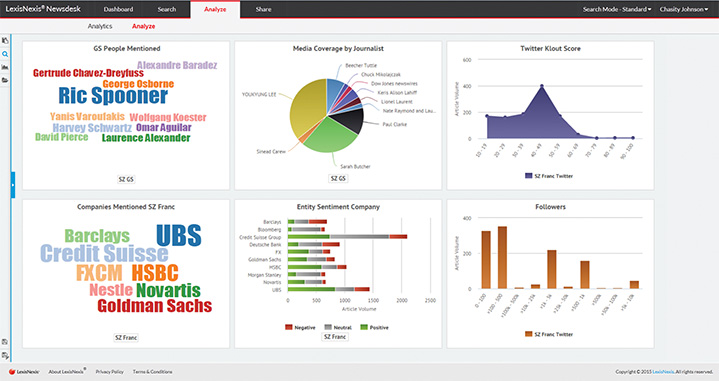Open the Share tab
Image resolution: width=719 pixels, height=381 pixels.
(263, 9)
